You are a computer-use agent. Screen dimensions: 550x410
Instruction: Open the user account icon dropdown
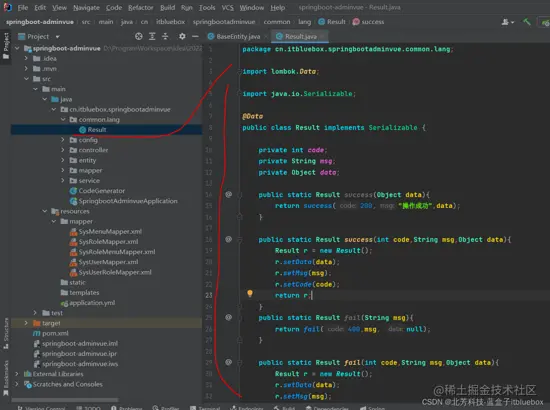[x=508, y=22]
